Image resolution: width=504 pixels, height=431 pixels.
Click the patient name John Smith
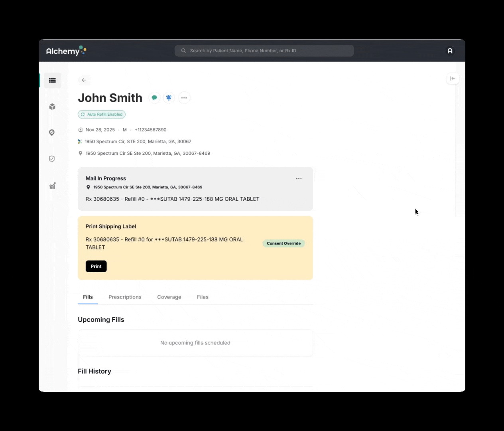point(110,98)
